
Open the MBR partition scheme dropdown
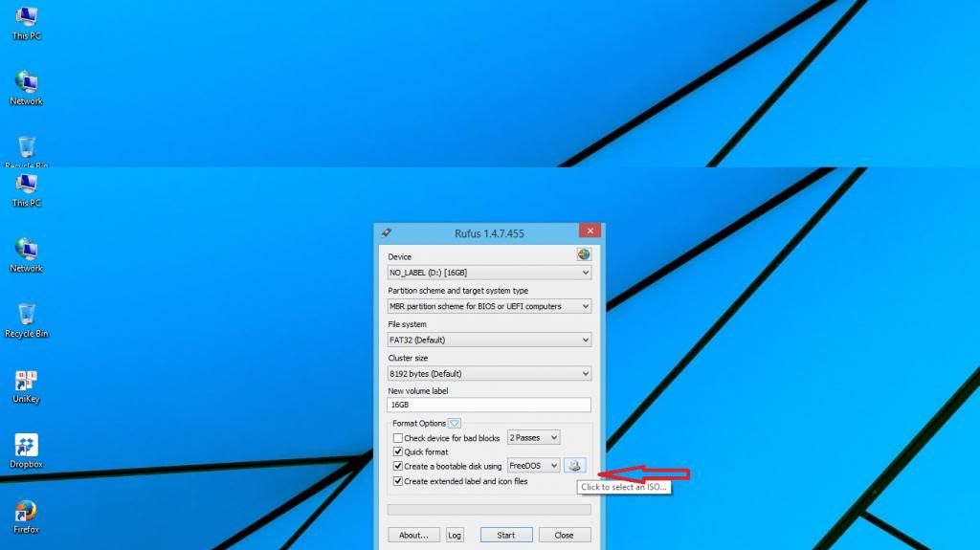pos(489,306)
